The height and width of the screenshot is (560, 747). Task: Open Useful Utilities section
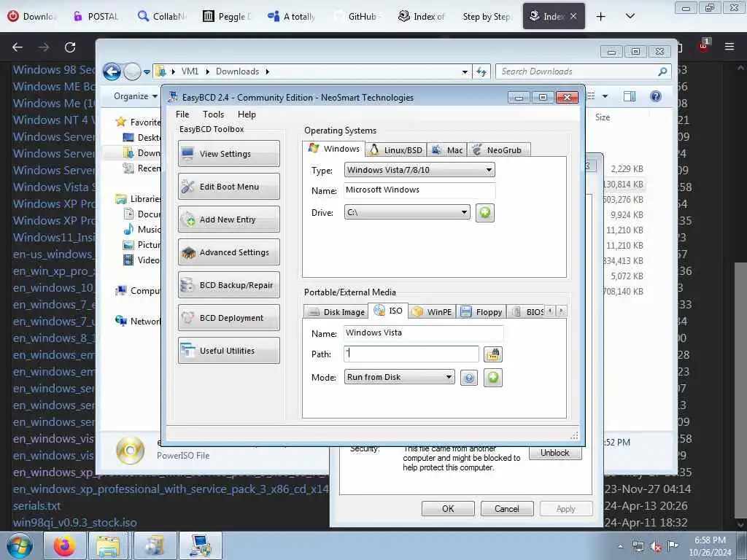[228, 351]
